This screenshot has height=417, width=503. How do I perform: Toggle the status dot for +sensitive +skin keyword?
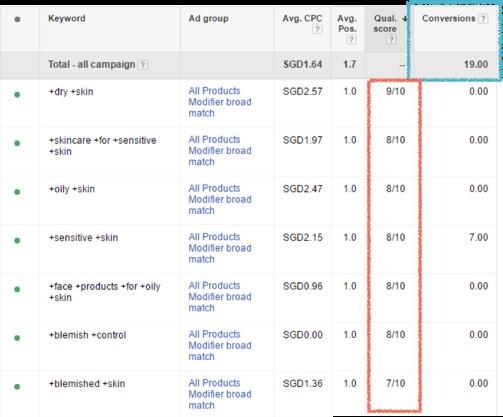coord(17,241)
